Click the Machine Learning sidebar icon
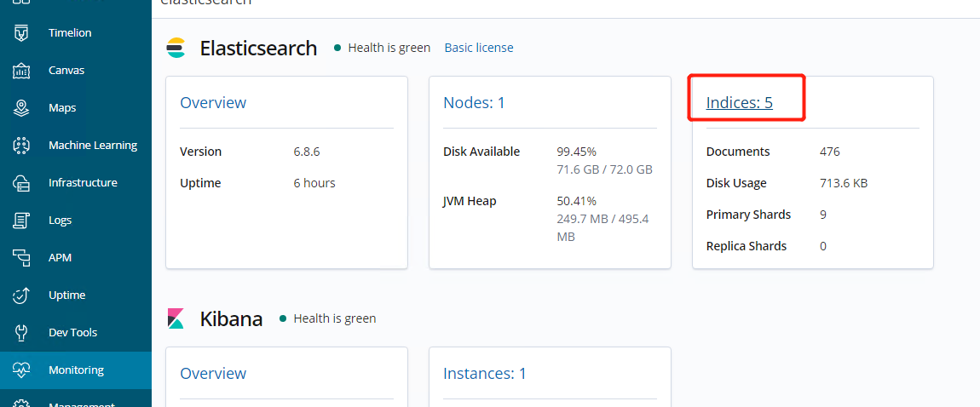Viewport: 980px width, 407px height. (x=21, y=146)
